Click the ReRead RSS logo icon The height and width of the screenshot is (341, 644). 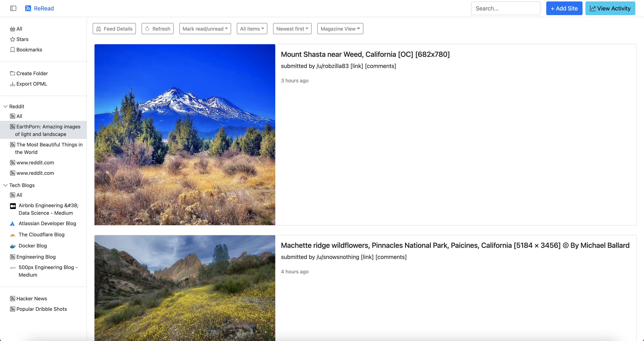[x=28, y=8]
